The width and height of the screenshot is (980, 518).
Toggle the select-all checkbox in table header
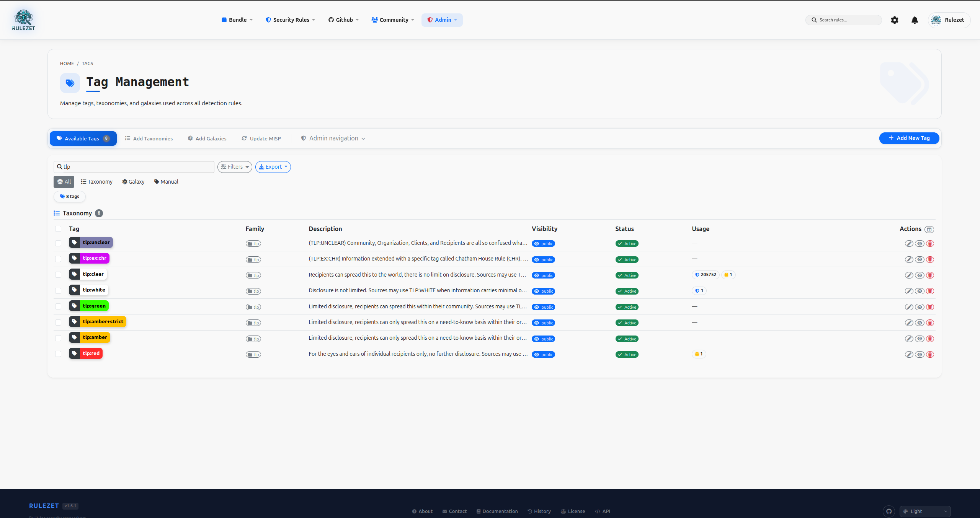tap(58, 229)
